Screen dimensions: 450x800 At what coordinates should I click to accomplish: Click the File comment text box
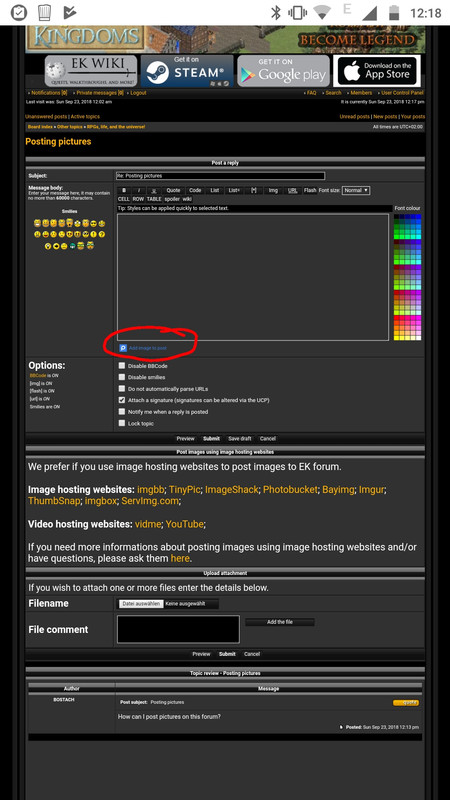[x=178, y=629]
